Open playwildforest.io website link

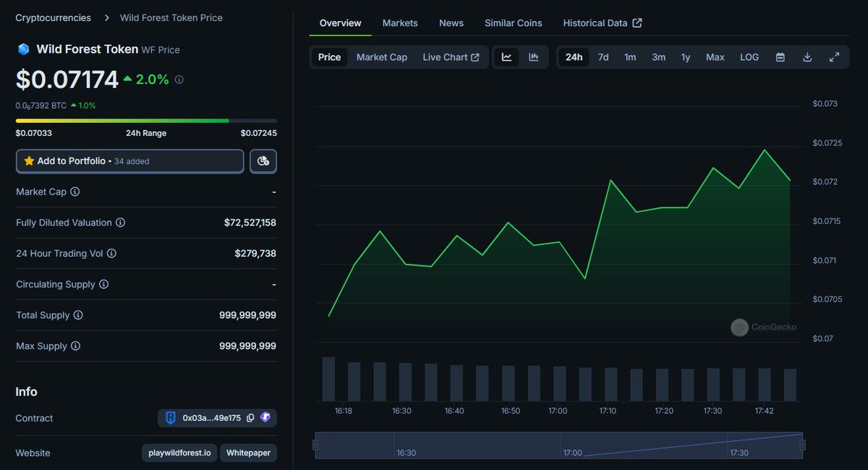click(179, 453)
